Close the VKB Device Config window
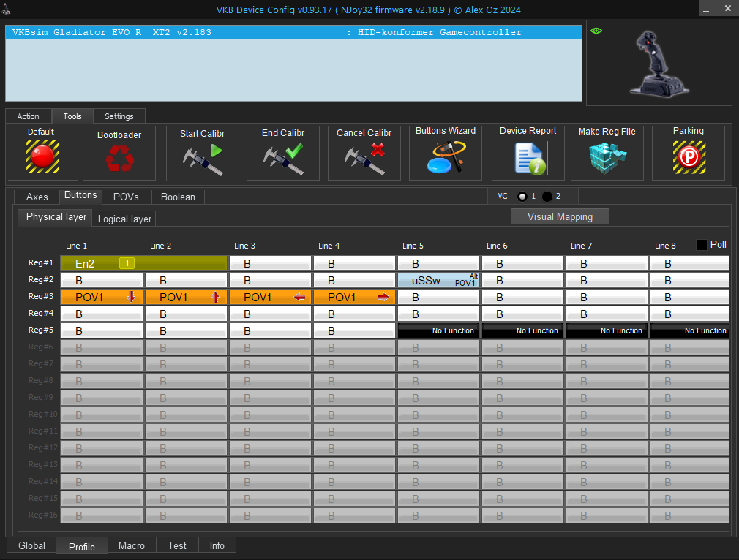This screenshot has height=560, width=739. [x=728, y=9]
